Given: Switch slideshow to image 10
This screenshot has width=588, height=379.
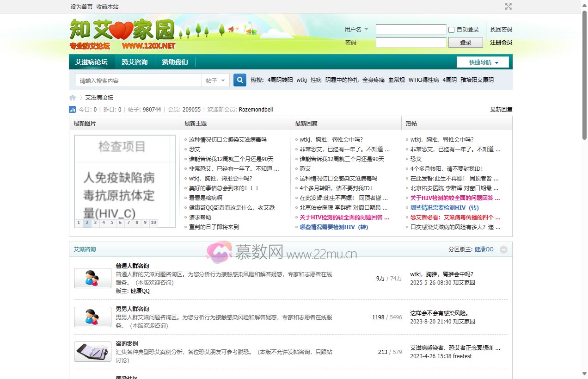Looking at the screenshot, I should (x=153, y=223).
